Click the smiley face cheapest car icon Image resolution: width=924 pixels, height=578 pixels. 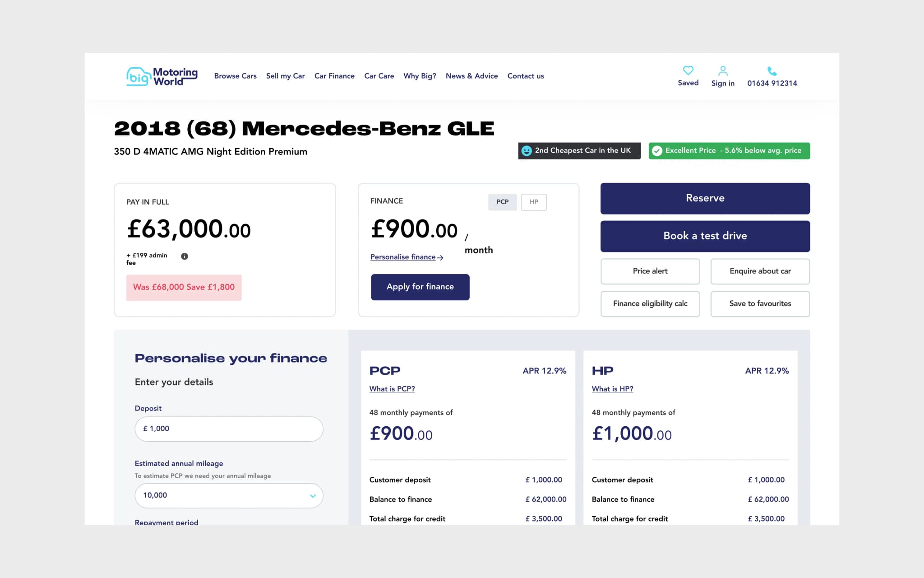[x=526, y=151]
